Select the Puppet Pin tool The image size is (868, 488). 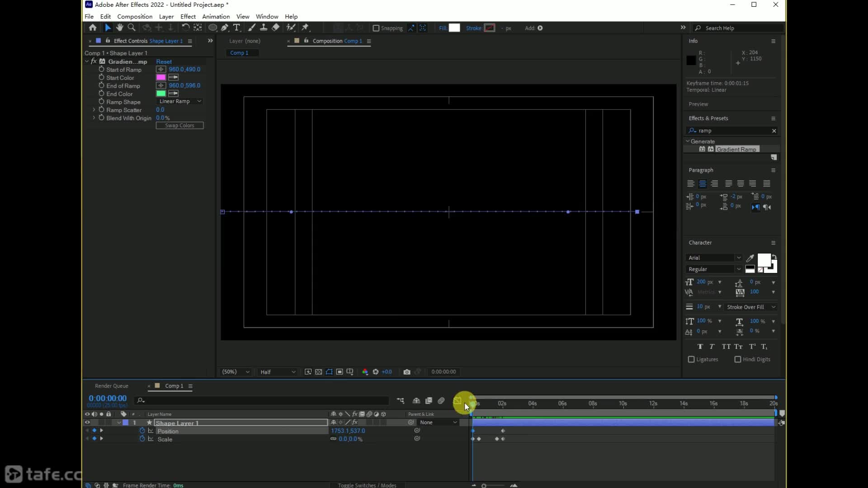click(x=306, y=28)
